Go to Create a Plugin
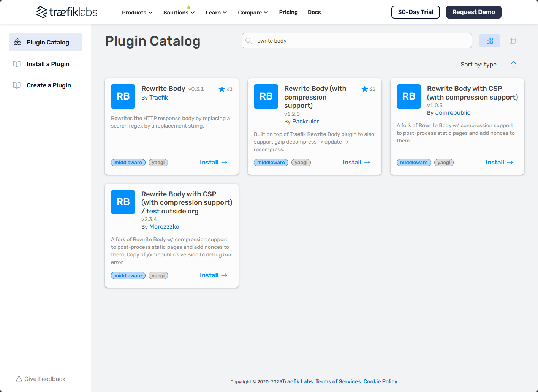This screenshot has height=392, width=538. coord(49,85)
